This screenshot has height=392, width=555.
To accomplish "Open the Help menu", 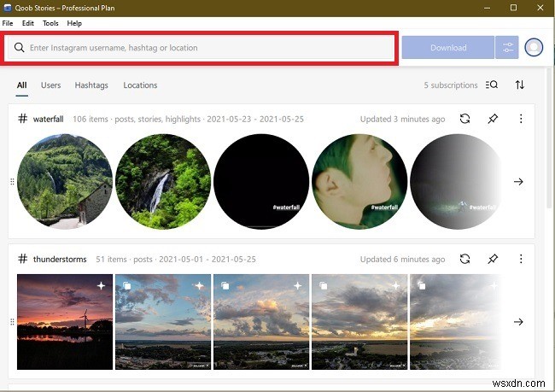I will click(x=74, y=23).
